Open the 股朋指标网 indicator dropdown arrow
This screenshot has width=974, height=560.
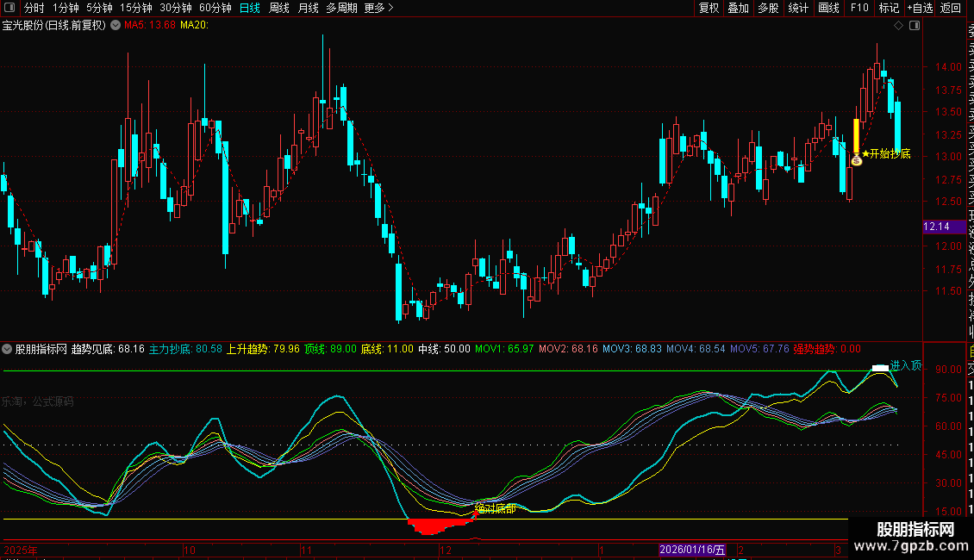click(8, 349)
